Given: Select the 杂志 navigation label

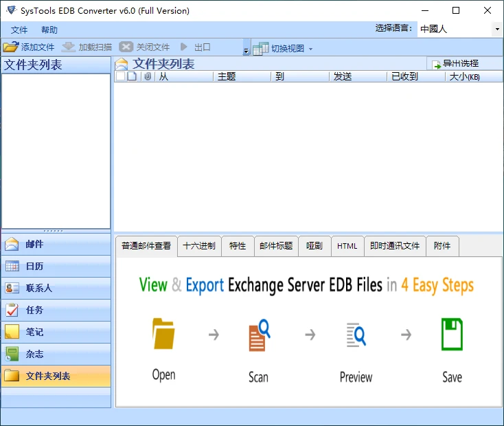Looking at the screenshot, I should click(35, 355).
